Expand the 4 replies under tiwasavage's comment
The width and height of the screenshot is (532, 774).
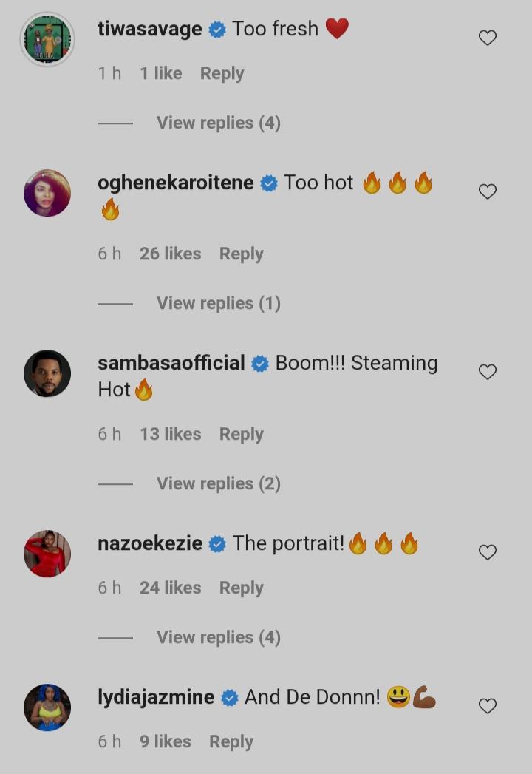point(218,123)
